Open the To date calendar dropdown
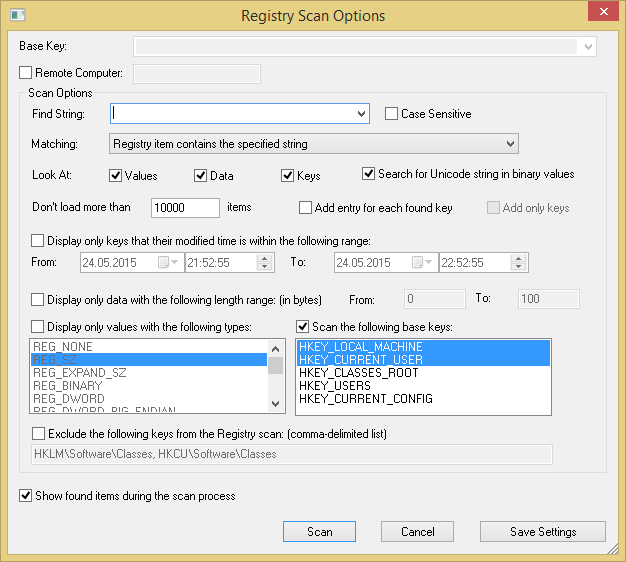 pos(423,262)
